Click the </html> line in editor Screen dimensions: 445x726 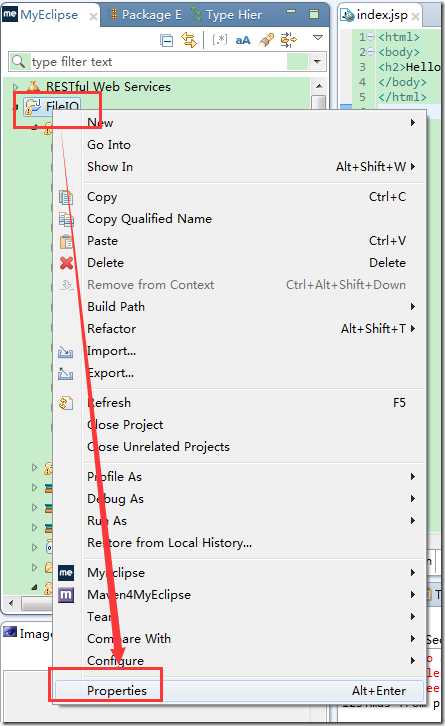(x=402, y=97)
